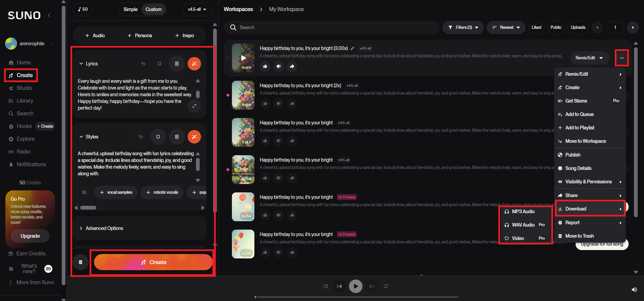The image size is (644, 301).
Task: Expand the lyrics text box
Action: click(194, 106)
